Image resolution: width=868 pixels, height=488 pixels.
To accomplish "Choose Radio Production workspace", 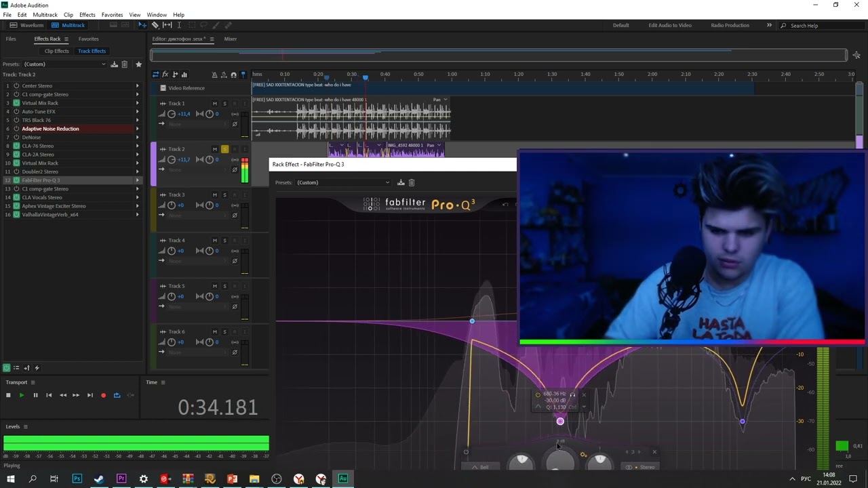I will coord(730,25).
